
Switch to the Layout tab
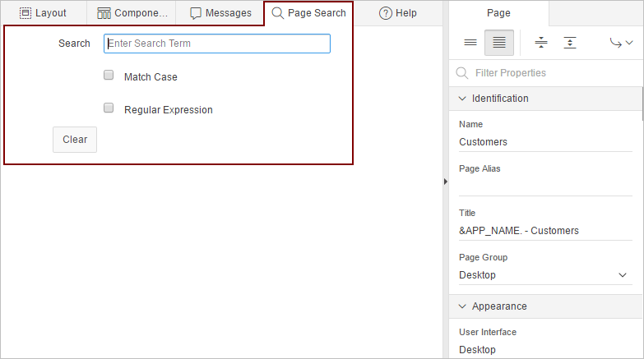coord(44,13)
